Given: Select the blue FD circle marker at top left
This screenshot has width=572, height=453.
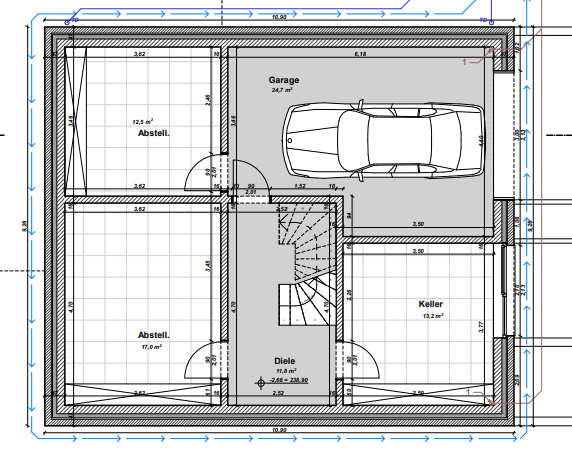Looking at the screenshot, I should (x=67, y=22).
